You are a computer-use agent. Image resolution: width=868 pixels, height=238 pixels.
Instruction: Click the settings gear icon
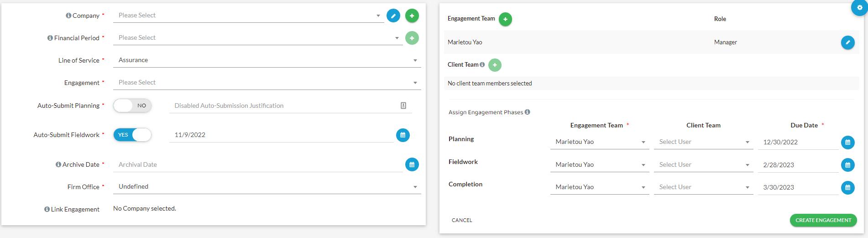[860, 7]
